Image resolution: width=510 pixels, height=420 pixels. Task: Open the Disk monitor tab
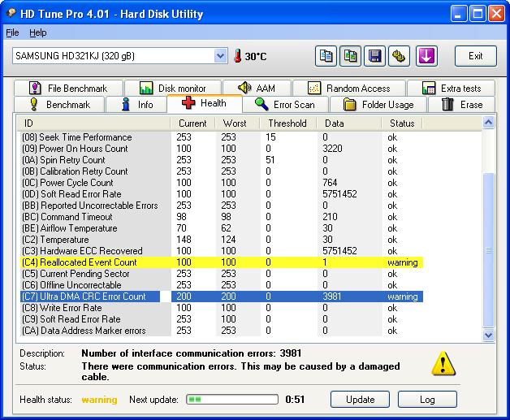(x=172, y=88)
